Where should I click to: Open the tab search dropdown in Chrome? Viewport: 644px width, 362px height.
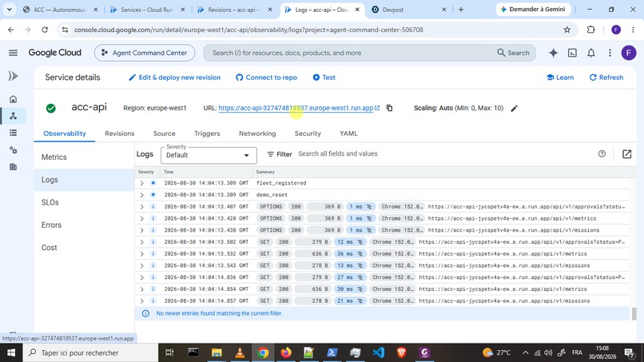click(9, 9)
